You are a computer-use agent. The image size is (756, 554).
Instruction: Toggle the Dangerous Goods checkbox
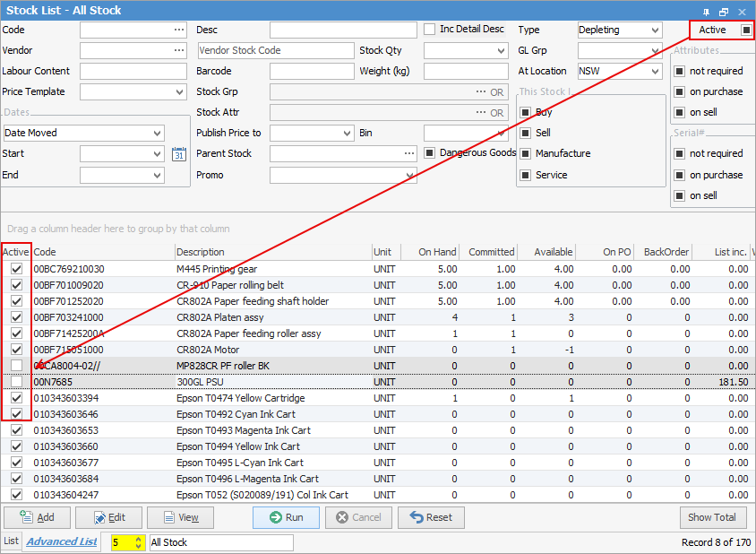click(x=430, y=153)
